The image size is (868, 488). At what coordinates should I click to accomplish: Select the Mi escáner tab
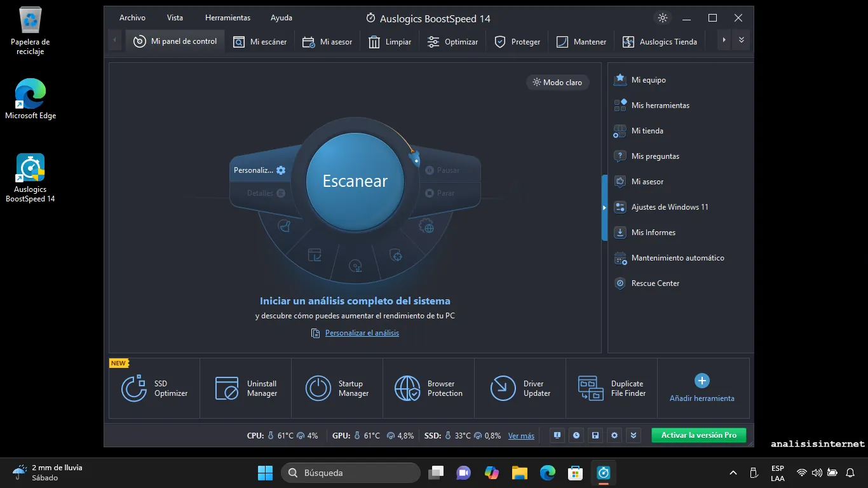259,41
